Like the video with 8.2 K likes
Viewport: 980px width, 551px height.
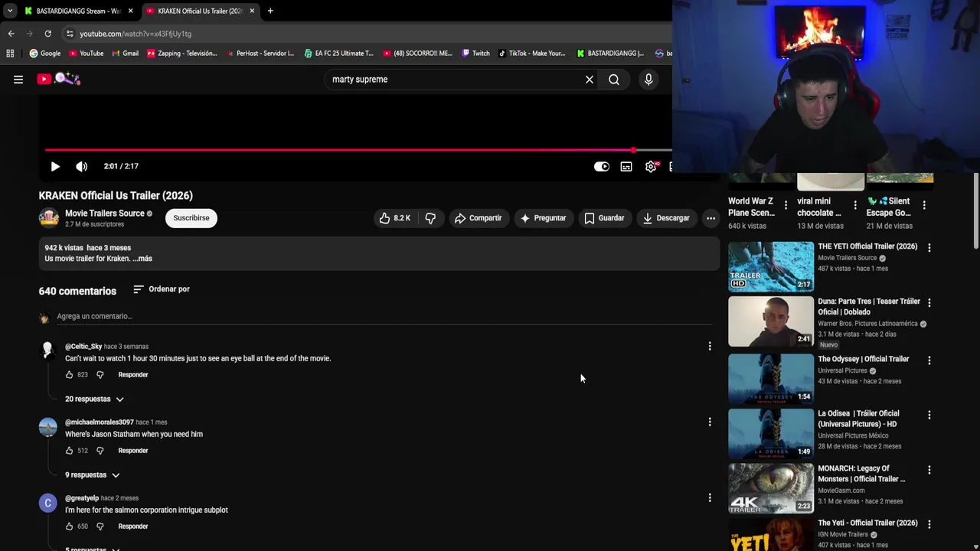point(395,218)
